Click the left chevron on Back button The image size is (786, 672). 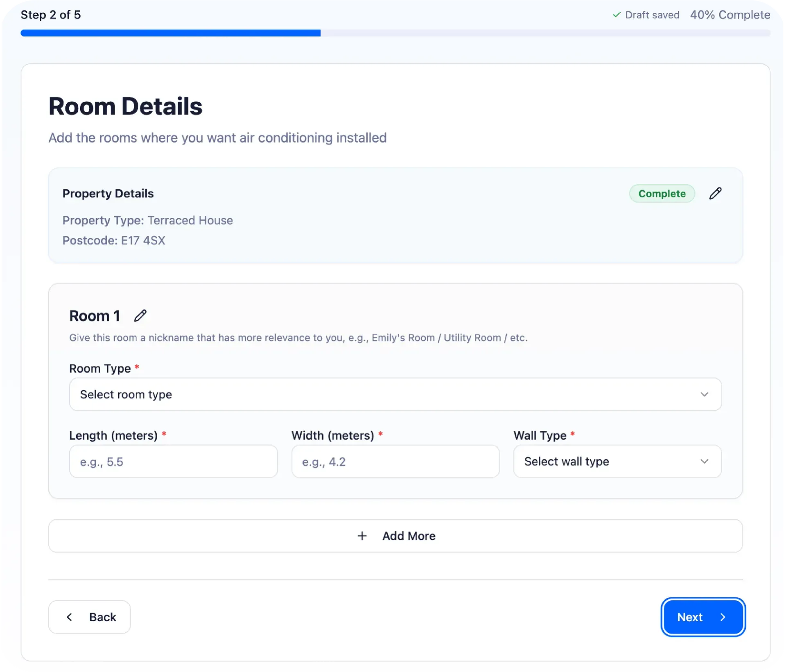click(x=70, y=617)
